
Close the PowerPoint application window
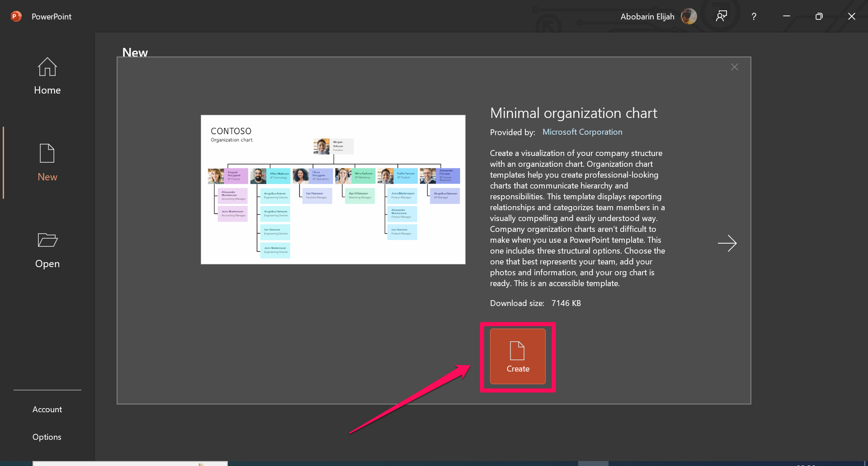[851, 17]
